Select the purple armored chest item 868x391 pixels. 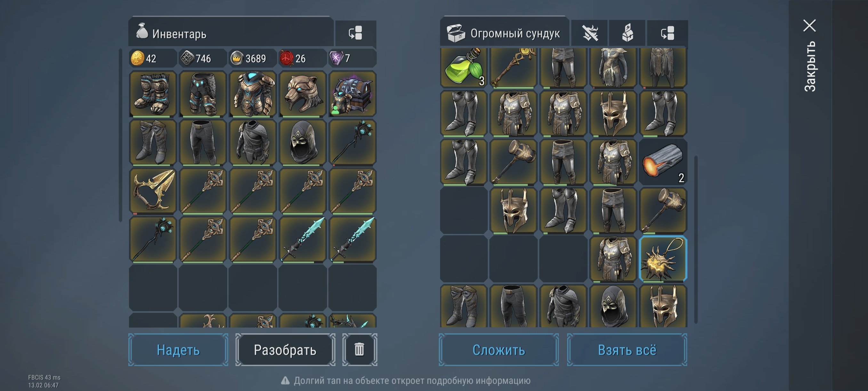point(352,94)
